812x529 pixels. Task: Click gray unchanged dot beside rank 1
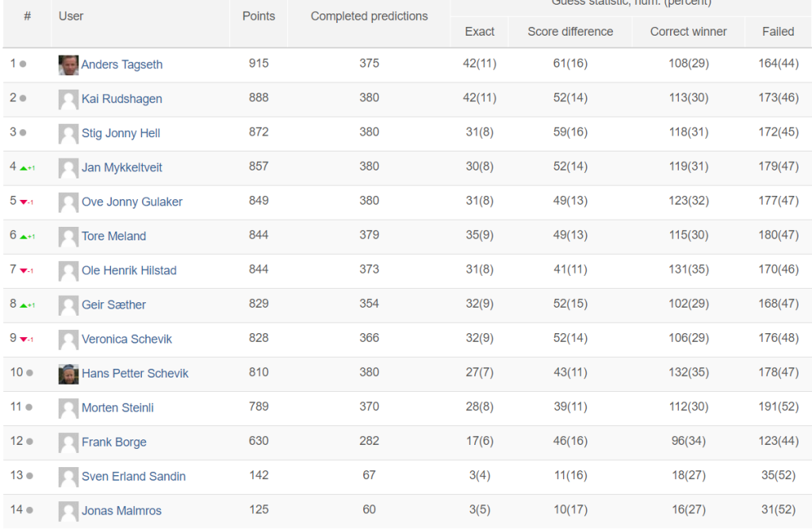(x=23, y=64)
